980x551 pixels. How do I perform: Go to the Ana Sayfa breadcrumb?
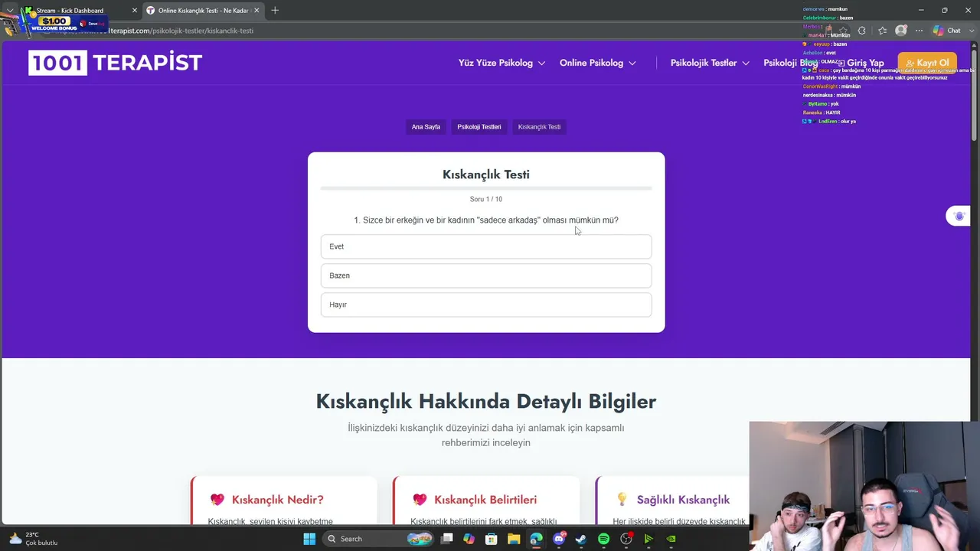coord(426,127)
